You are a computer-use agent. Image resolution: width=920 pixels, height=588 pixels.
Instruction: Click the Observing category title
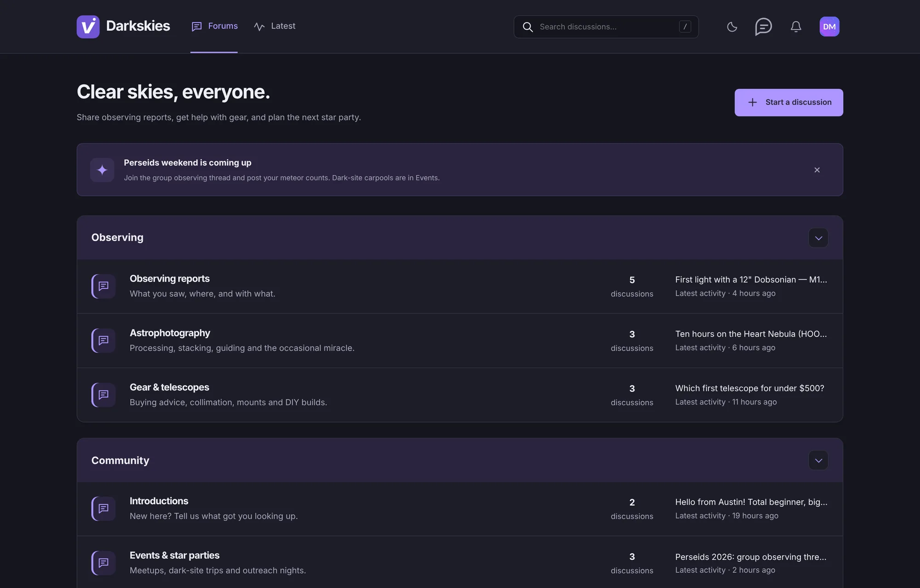click(x=117, y=237)
